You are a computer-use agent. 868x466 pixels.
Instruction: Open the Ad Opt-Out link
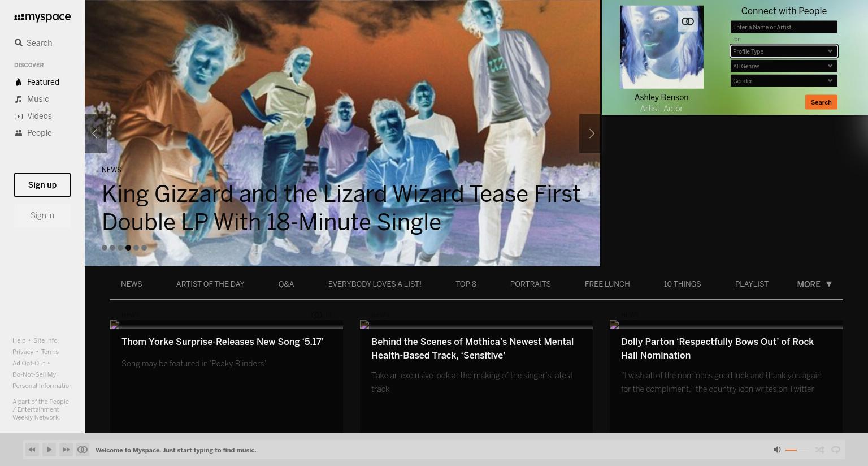pyautogui.click(x=29, y=363)
